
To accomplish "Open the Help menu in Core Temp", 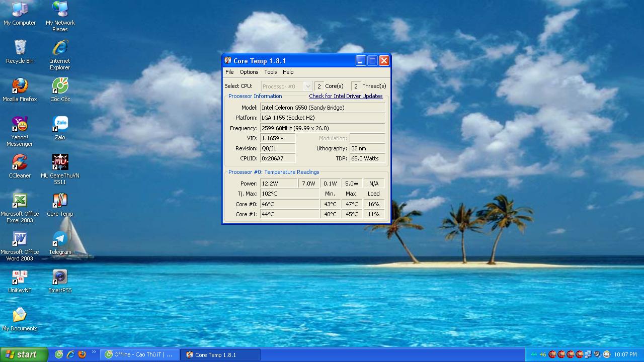I will 288,72.
